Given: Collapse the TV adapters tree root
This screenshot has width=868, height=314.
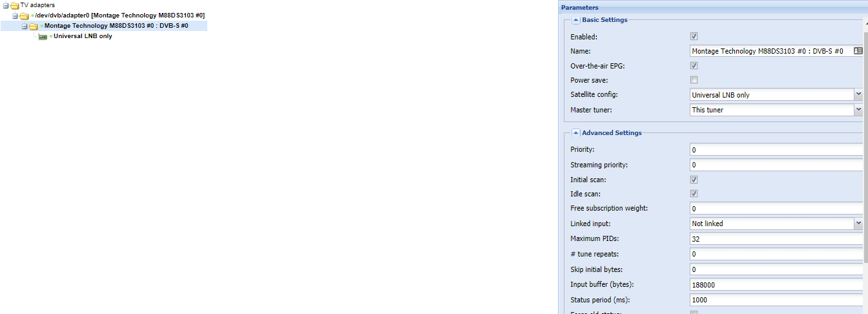Looking at the screenshot, I should click(x=5, y=6).
